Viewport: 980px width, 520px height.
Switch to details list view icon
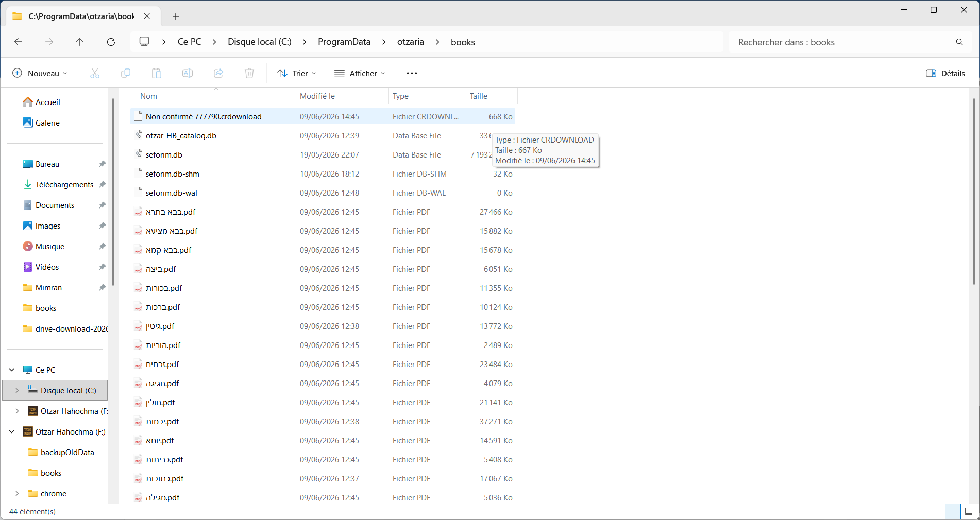(953, 511)
